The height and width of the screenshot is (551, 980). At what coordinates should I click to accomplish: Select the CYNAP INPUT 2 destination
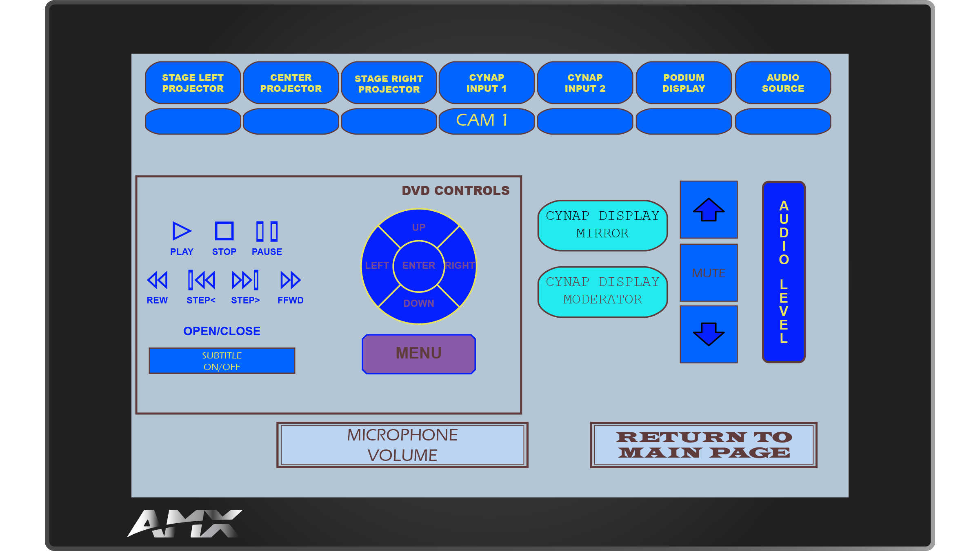click(x=585, y=83)
